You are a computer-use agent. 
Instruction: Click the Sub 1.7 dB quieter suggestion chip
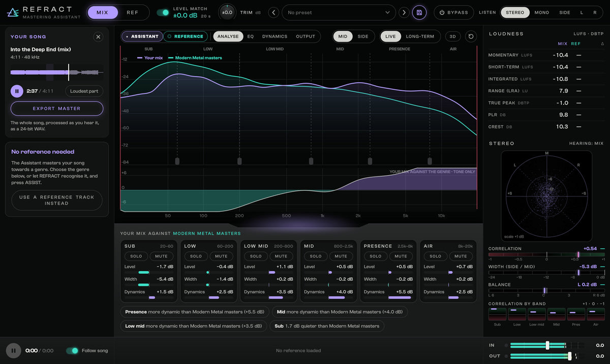click(327, 326)
